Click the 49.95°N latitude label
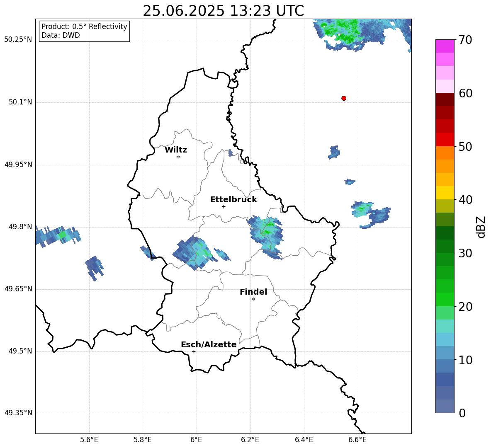Image resolution: width=491 pixels, height=448 pixels. click(18, 164)
